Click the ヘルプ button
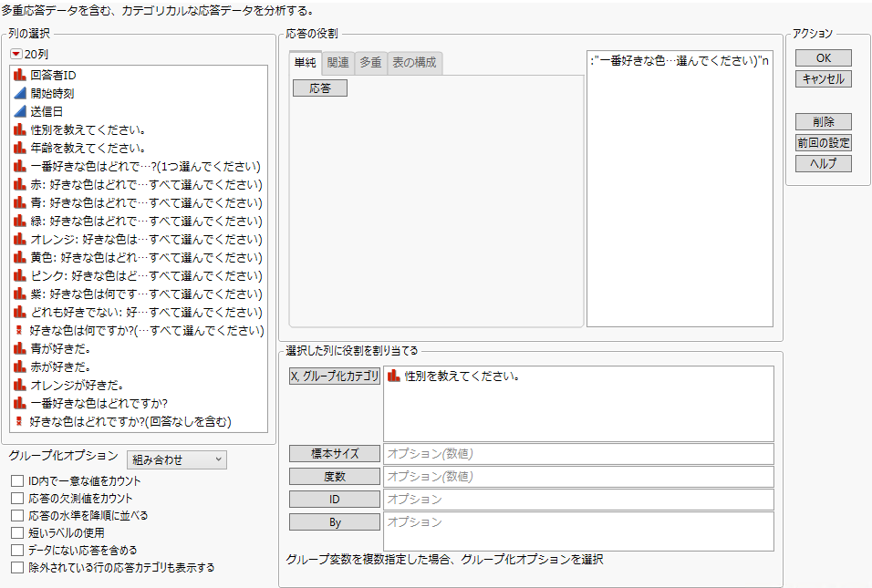 coord(824,163)
